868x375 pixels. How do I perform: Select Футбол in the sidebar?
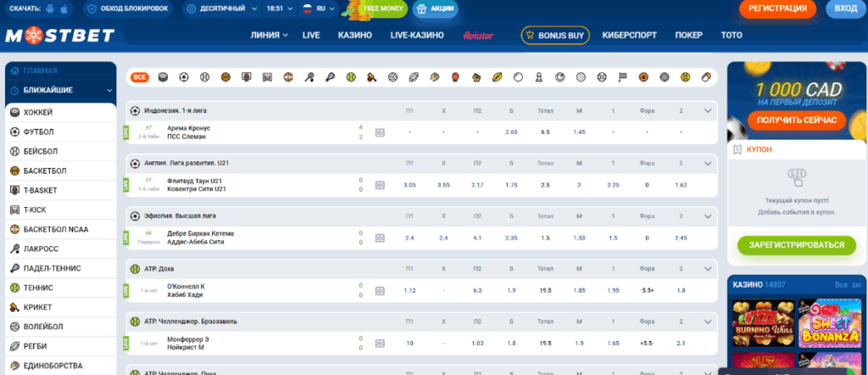pyautogui.click(x=61, y=132)
